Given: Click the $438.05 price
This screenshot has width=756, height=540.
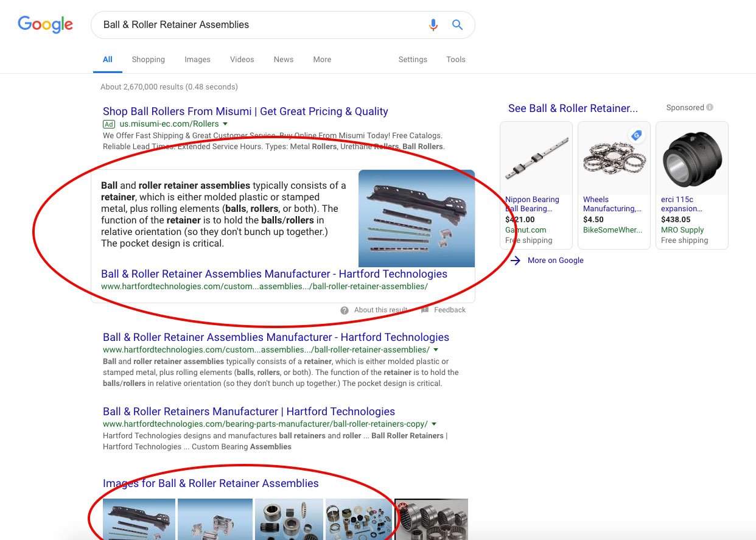Looking at the screenshot, I should click(x=676, y=220).
